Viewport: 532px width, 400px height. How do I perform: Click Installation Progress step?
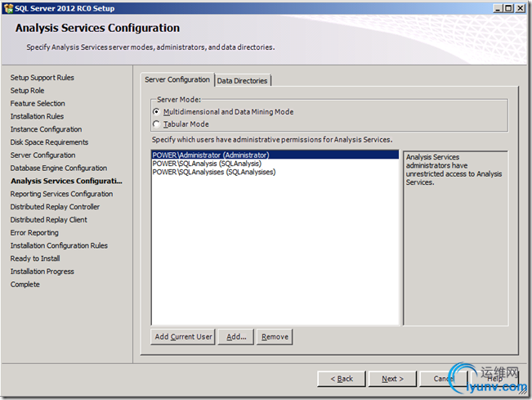point(42,272)
